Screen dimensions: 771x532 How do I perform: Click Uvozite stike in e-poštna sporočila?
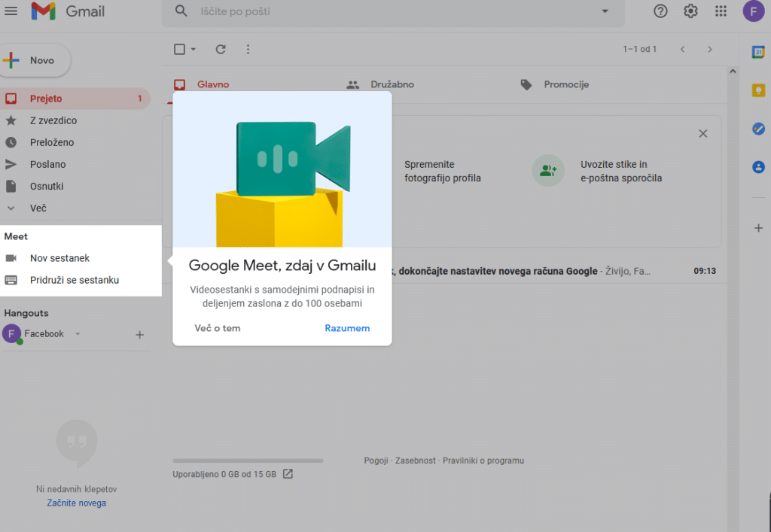(x=621, y=171)
